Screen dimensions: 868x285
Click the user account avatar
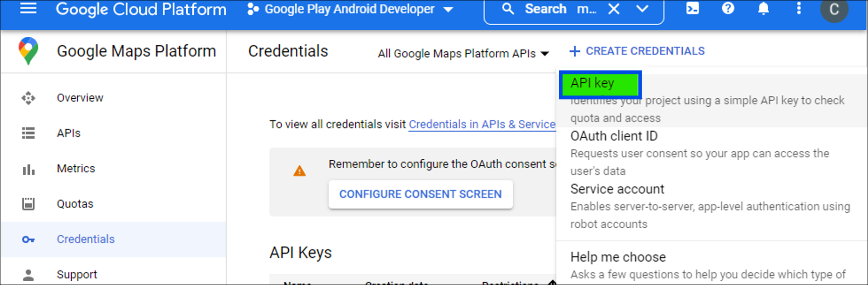(x=834, y=9)
